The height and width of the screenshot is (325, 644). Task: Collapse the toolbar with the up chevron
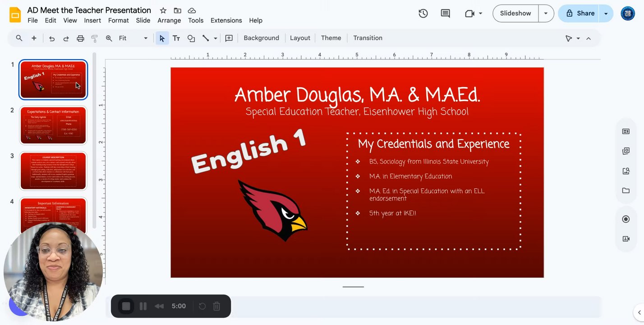pos(589,38)
